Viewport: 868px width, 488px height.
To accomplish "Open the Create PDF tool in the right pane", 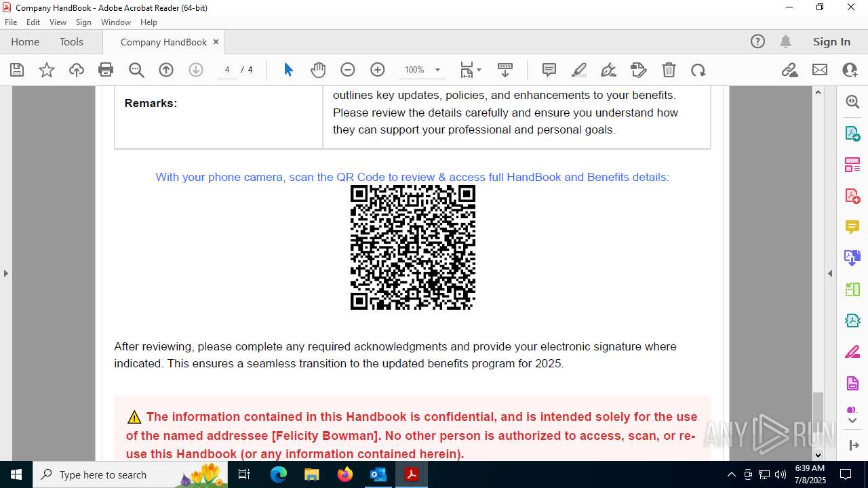I will (x=852, y=195).
